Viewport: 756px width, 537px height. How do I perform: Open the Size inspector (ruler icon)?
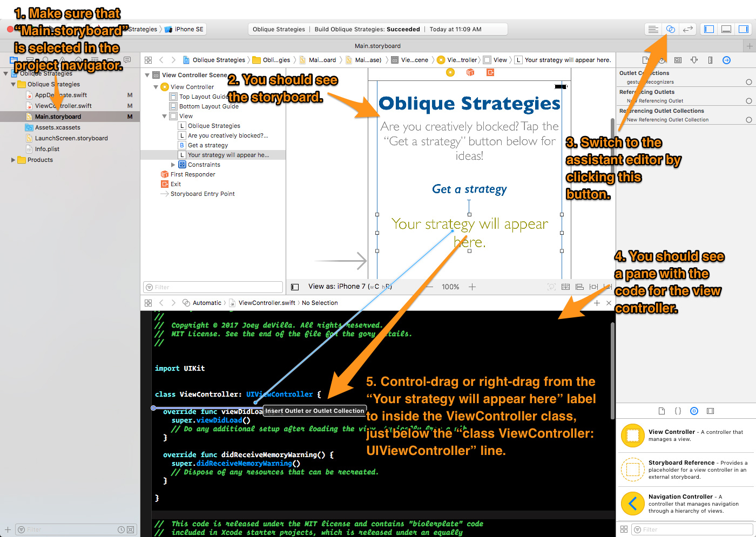[710, 60]
